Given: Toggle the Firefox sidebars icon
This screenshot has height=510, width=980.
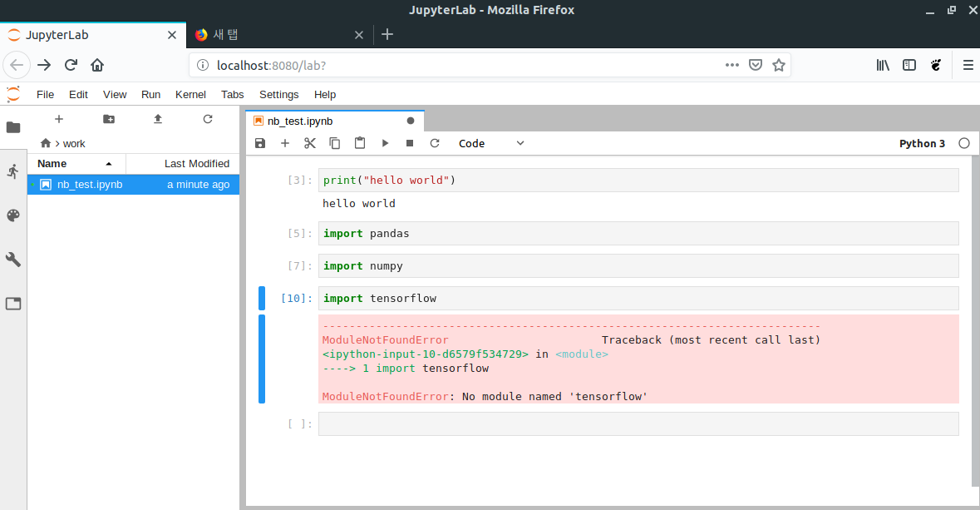Looking at the screenshot, I should 909,65.
